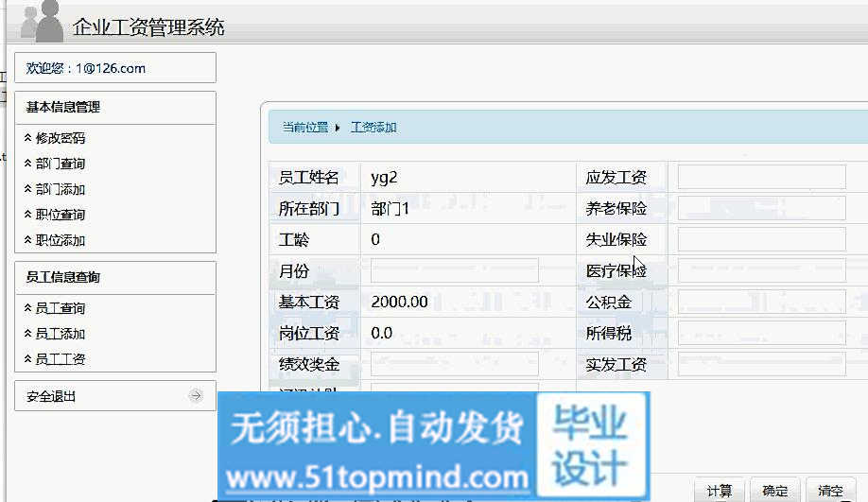Viewport: 868px width, 502px height.
Task: Select the 养老保险 input field
Action: point(761,208)
